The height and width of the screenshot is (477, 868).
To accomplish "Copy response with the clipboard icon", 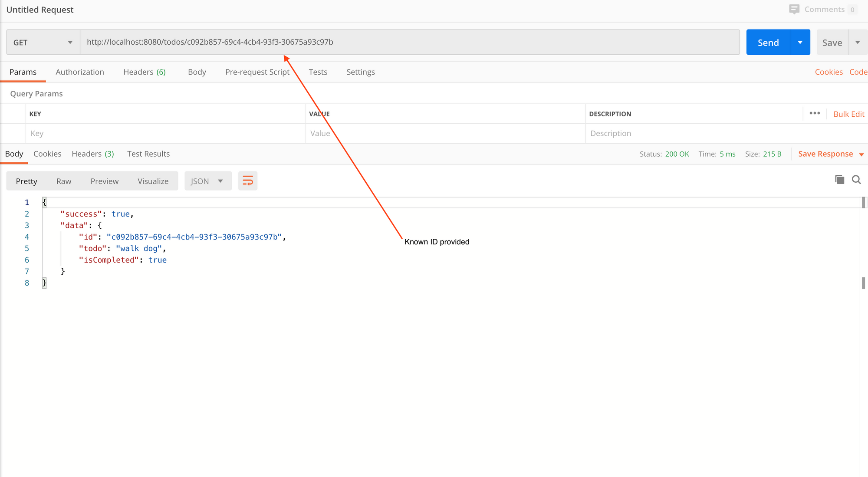I will coord(840,180).
